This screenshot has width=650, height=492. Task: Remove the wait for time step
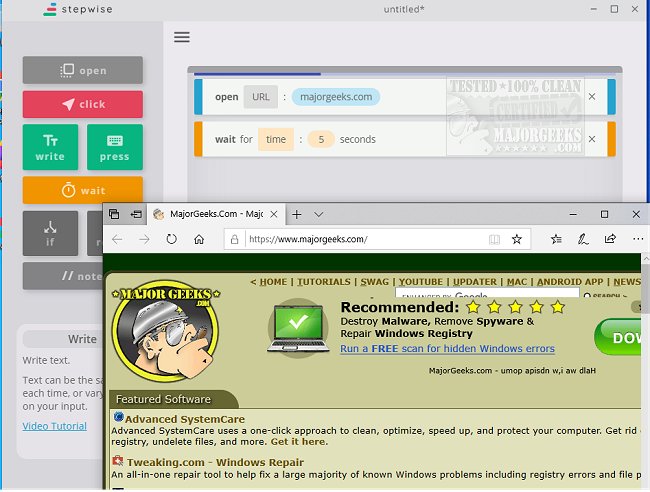tap(592, 139)
